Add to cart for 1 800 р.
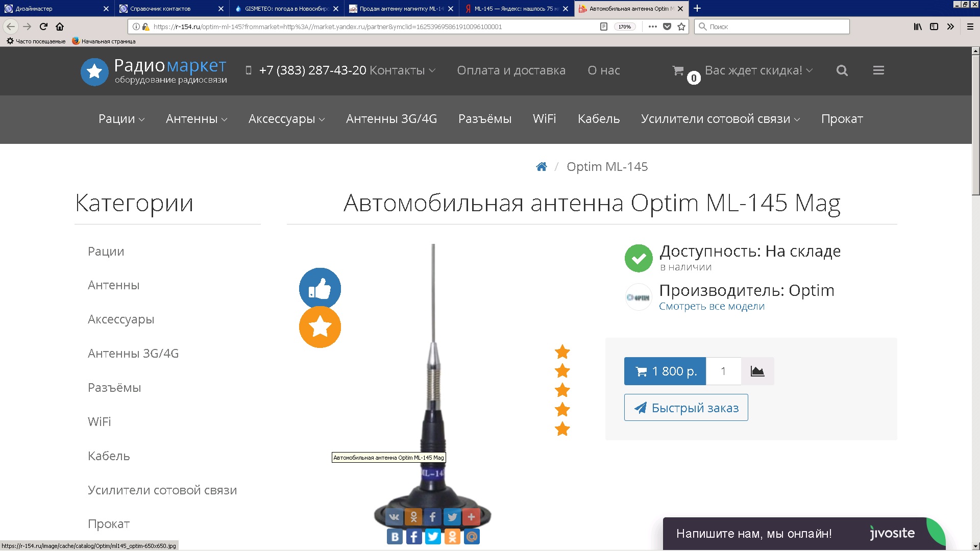 (665, 371)
